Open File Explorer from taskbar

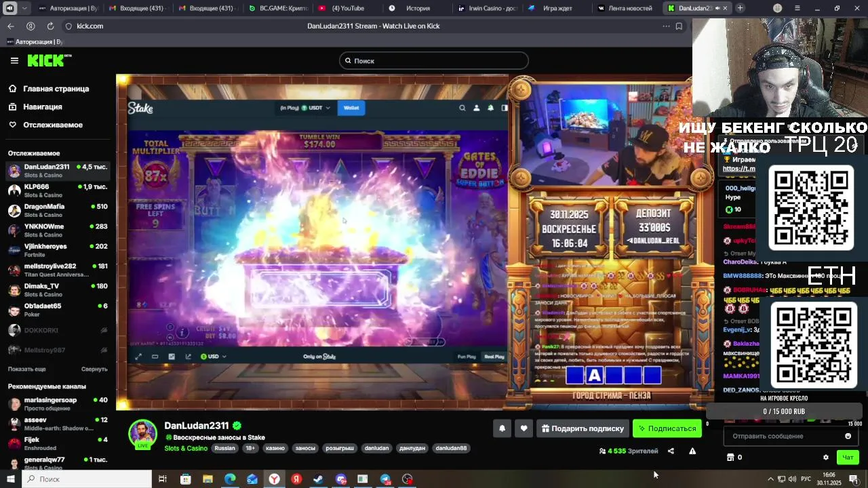coord(208,479)
